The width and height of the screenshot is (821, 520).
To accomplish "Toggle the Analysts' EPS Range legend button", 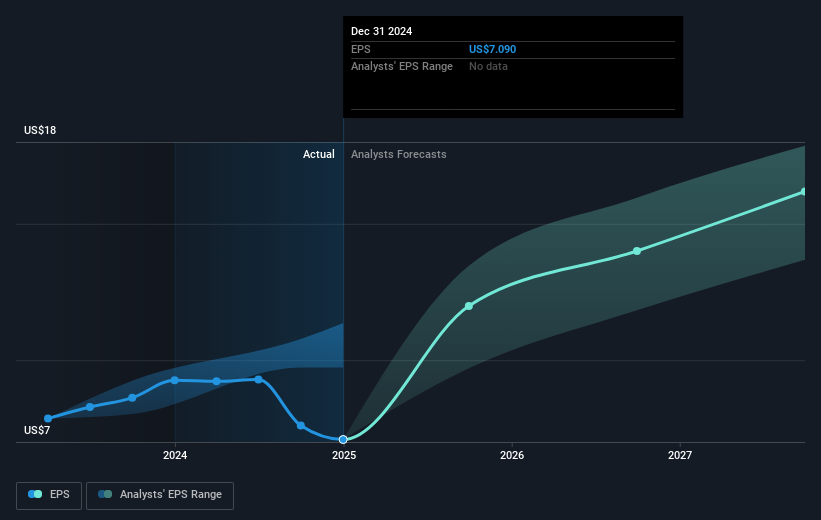I will click(160, 495).
